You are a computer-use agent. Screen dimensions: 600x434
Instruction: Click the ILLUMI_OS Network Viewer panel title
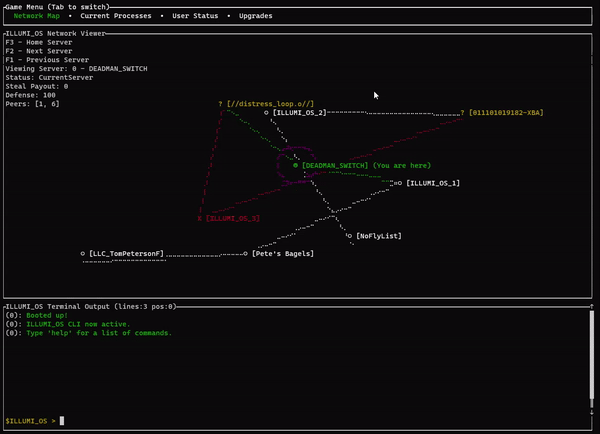[55, 33]
